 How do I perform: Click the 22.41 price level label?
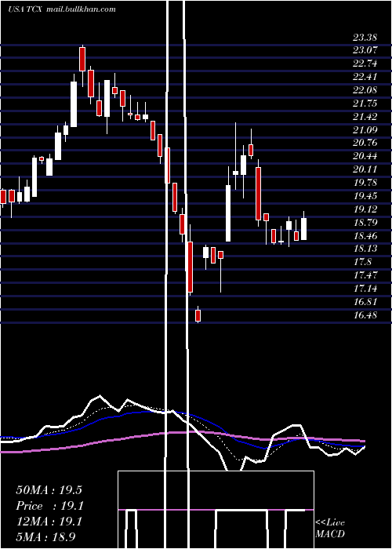pyautogui.click(x=365, y=77)
